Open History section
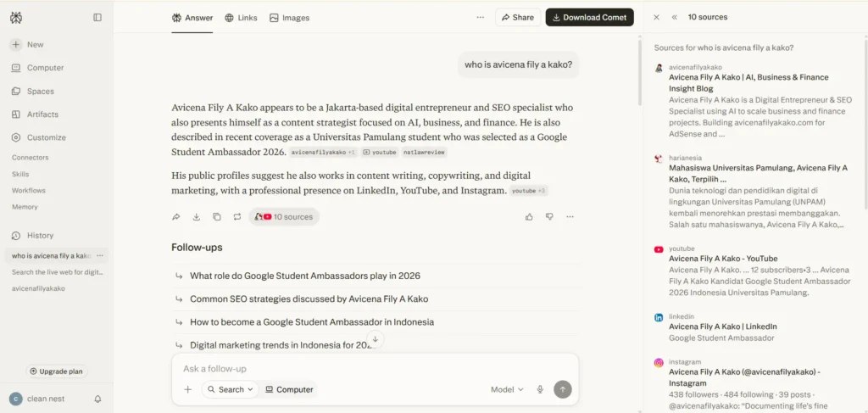 coord(33,235)
